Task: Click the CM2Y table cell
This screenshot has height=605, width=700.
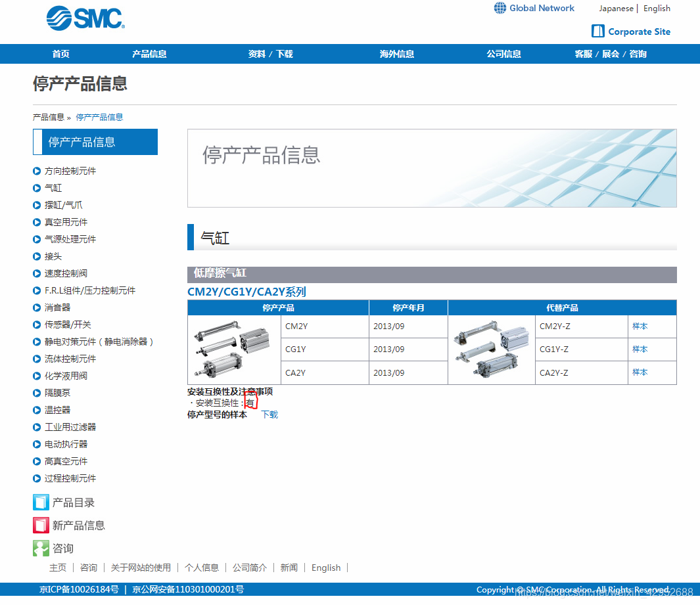Action: click(x=325, y=326)
